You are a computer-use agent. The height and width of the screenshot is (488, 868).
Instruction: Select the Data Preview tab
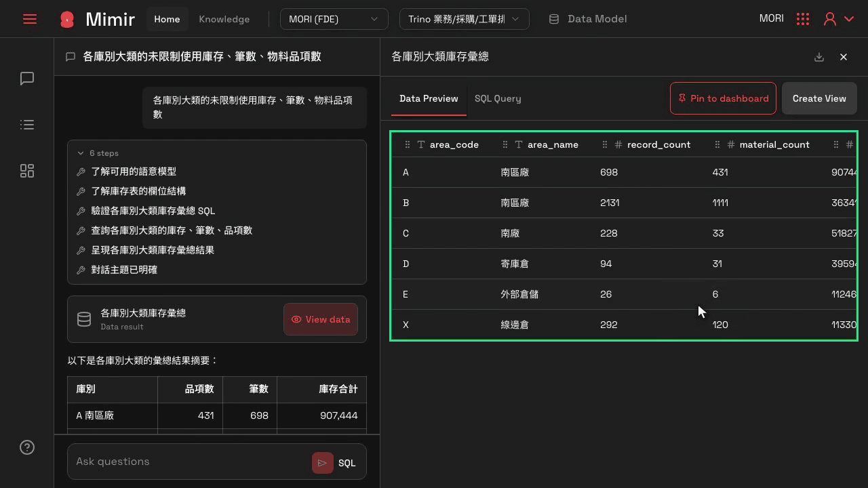click(x=429, y=98)
